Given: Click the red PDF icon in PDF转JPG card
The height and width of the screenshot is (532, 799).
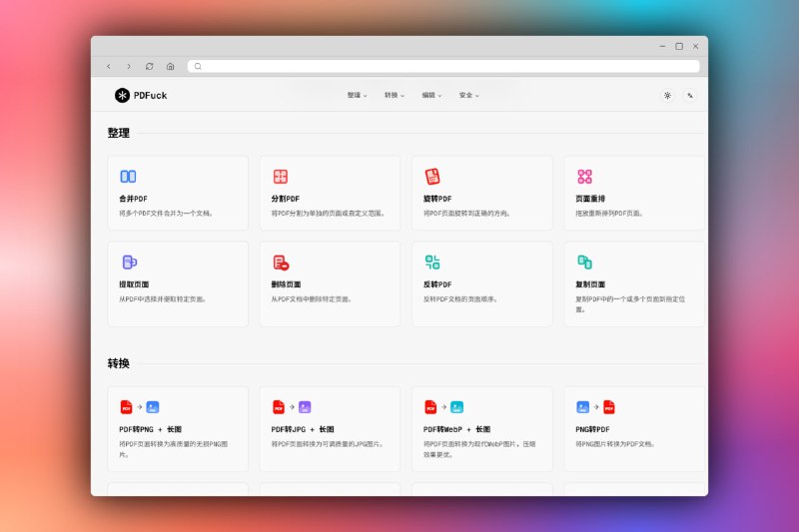Looking at the screenshot, I should point(279,407).
